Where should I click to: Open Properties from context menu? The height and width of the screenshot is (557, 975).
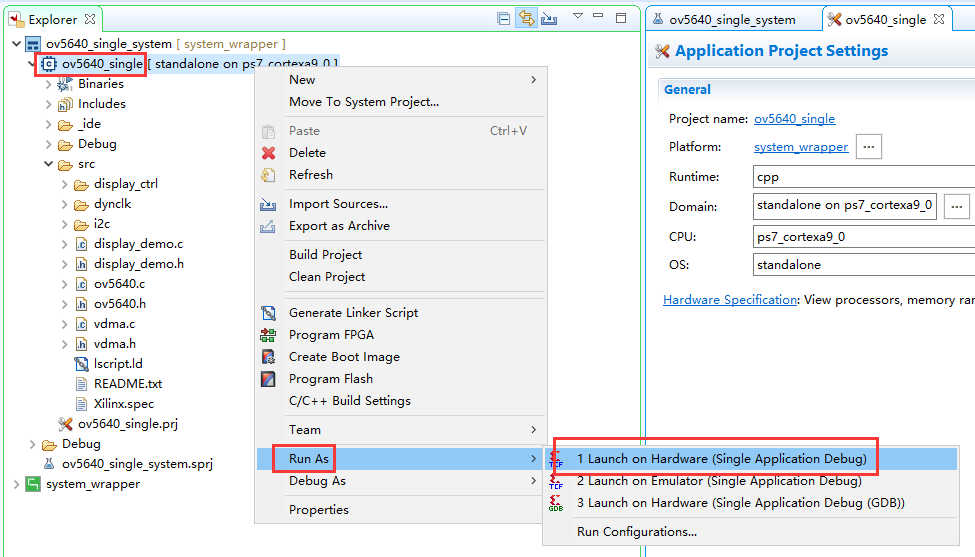coord(401,510)
